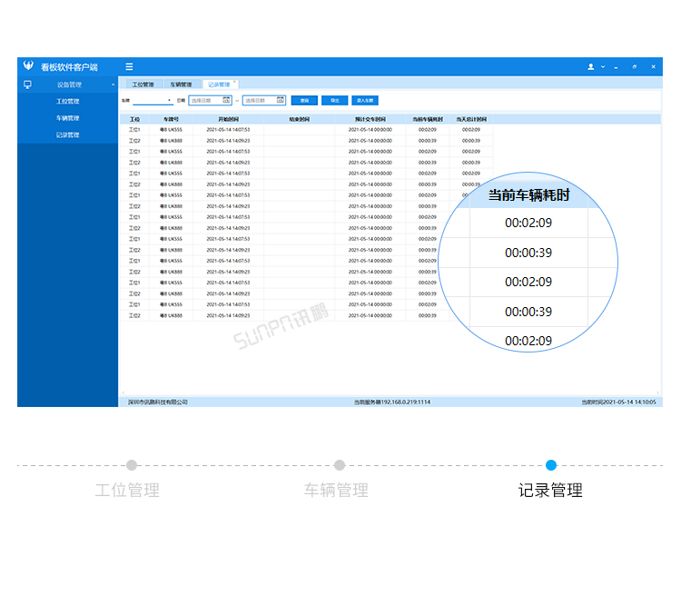Click the app logo in the title bar
The height and width of the screenshot is (616, 681).
(x=28, y=65)
